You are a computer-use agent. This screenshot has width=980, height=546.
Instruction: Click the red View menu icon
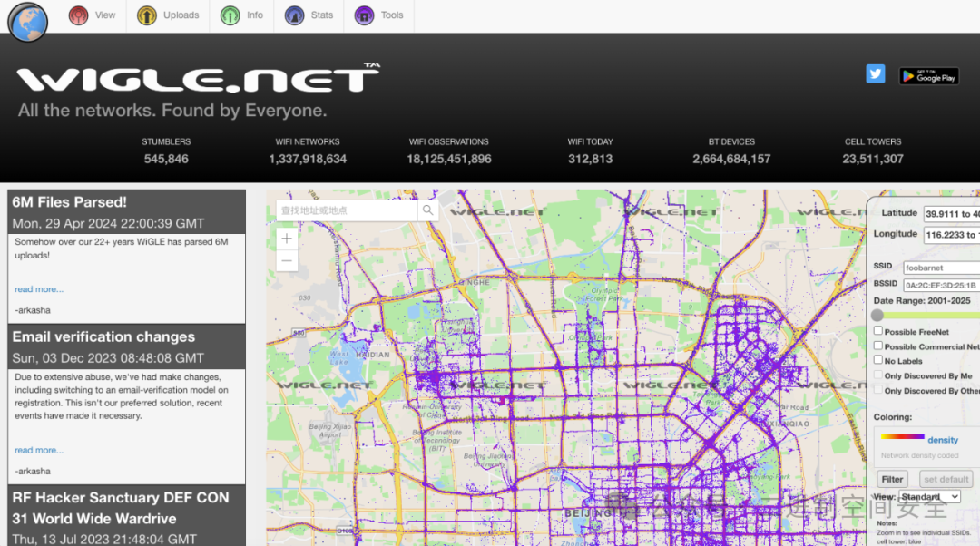79,15
